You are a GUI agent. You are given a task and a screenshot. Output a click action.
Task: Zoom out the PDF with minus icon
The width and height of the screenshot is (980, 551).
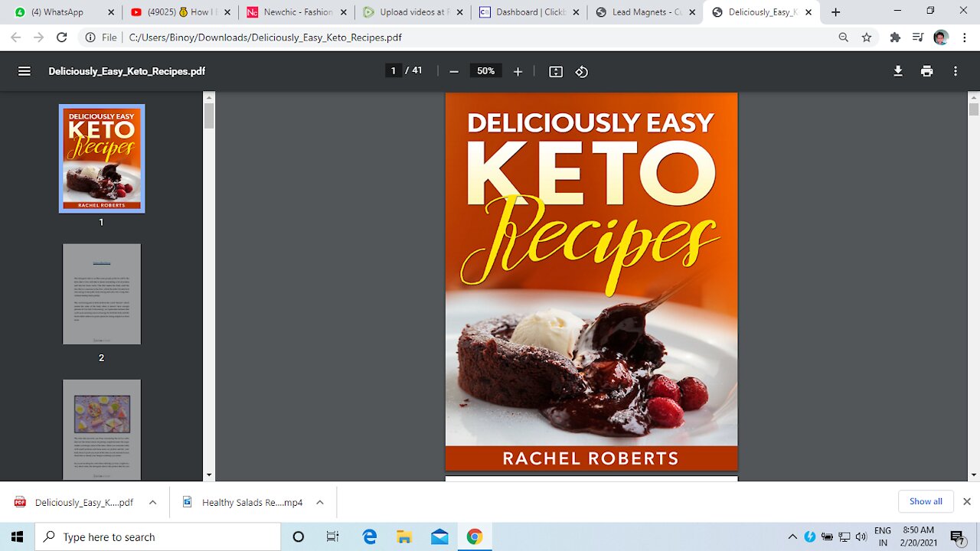(x=454, y=71)
